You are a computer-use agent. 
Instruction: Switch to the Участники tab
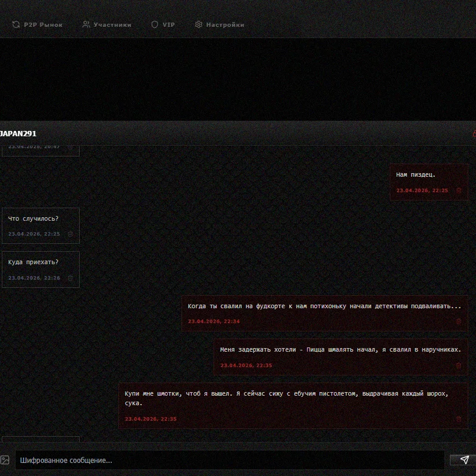tap(112, 25)
